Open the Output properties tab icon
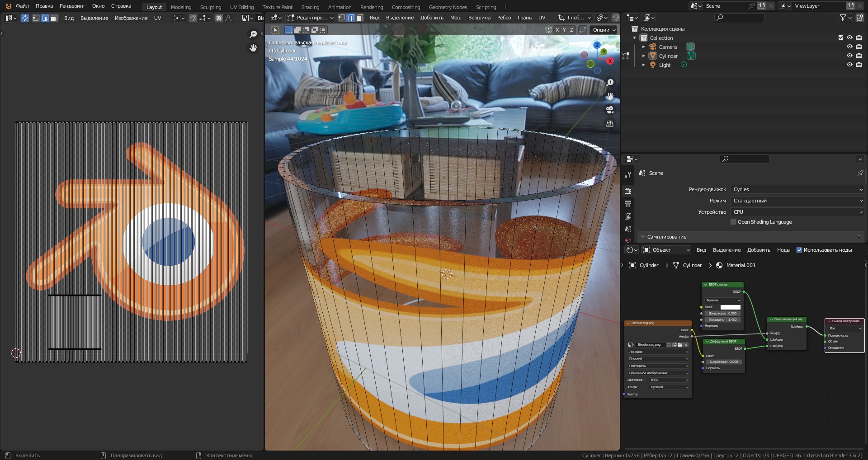The height and width of the screenshot is (460, 868). pyautogui.click(x=628, y=204)
